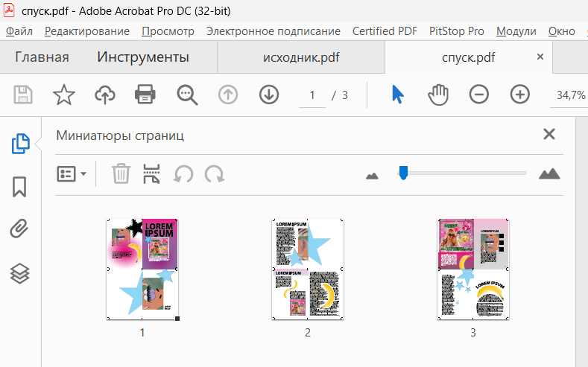Image resolution: width=588 pixels, height=367 pixels.
Task: Go to previous page arrow up icon
Action: coord(228,95)
